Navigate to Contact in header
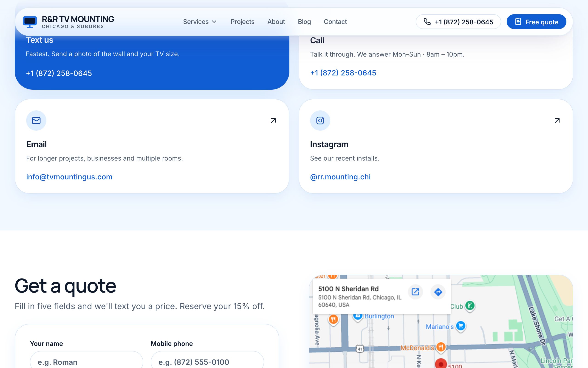Screen dimensions: 588x368 click(335, 22)
